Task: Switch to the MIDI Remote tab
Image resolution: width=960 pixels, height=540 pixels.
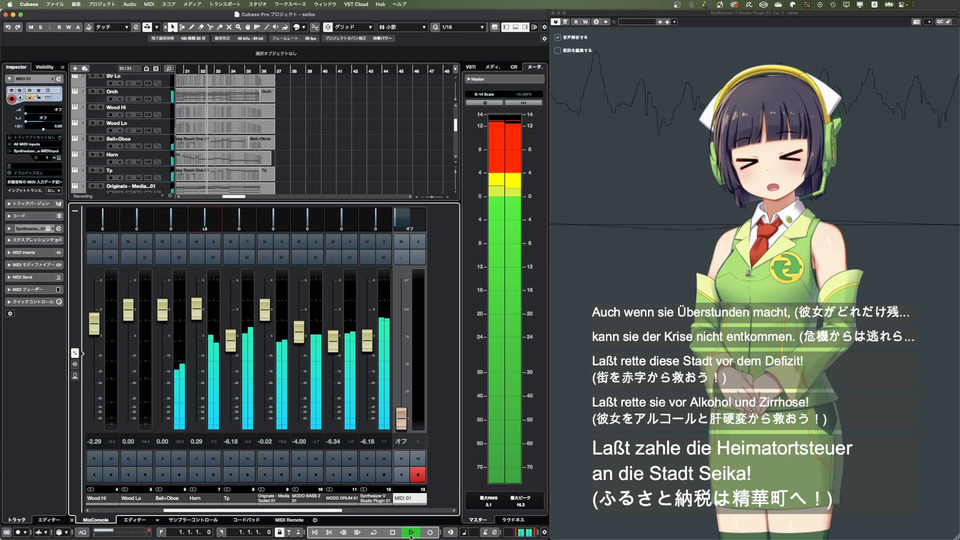Action: [x=289, y=520]
